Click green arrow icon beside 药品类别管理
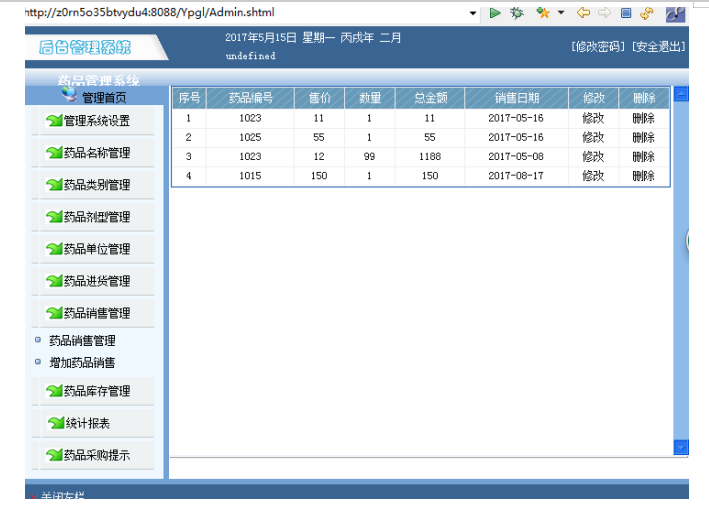709x506 pixels. (x=54, y=184)
